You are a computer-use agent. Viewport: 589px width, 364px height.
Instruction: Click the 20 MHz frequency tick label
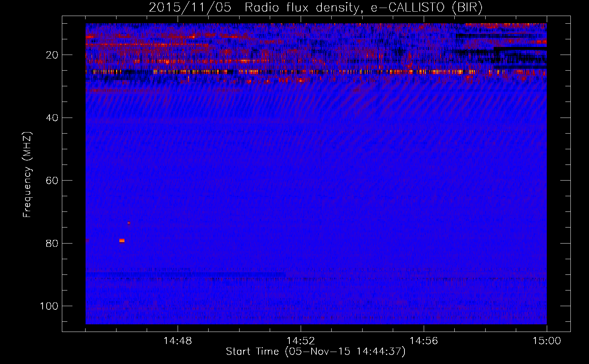tap(52, 55)
